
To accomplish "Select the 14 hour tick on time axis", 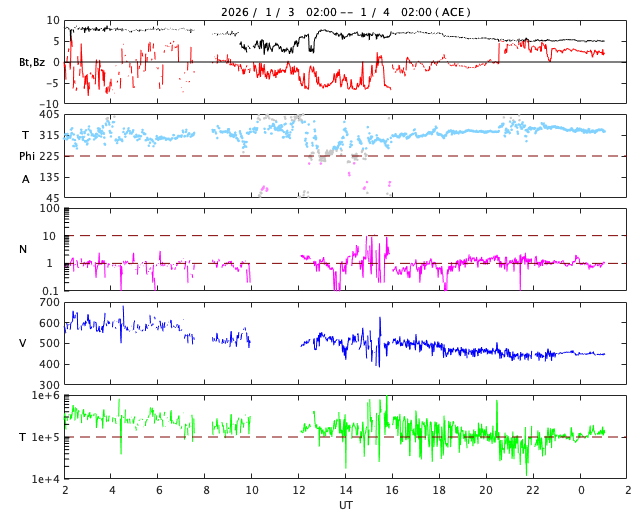I will pyautogui.click(x=345, y=491).
